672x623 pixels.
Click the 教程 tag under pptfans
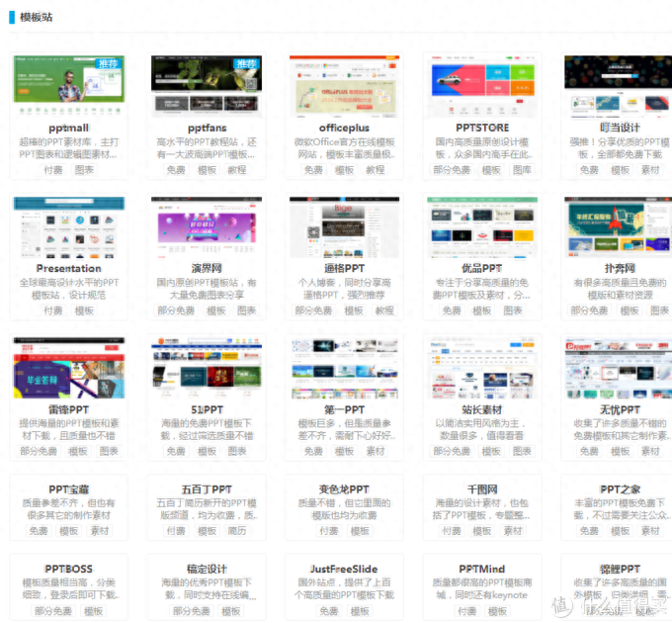pos(237,170)
